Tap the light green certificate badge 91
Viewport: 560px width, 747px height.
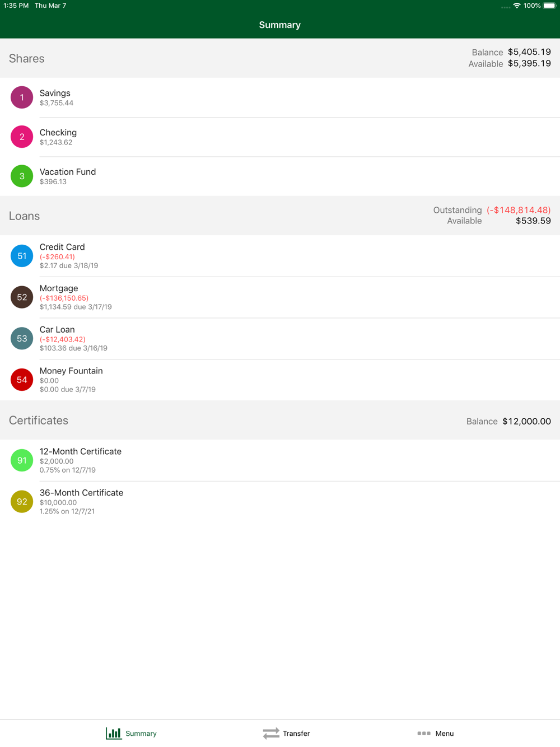click(x=22, y=460)
